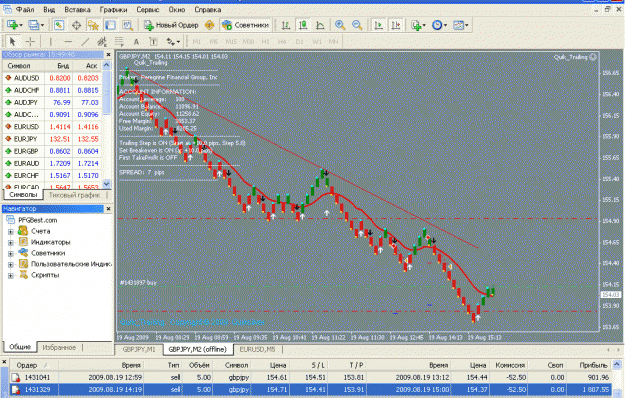Screen dimensions: 625x398
Task: Click the Символ column header in Market Watch
Action: tap(24, 66)
